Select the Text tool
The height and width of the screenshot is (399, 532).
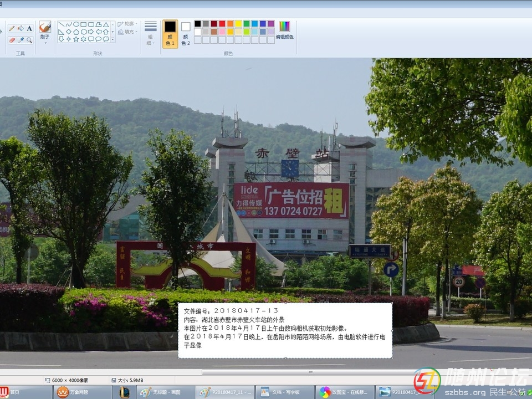coord(29,28)
